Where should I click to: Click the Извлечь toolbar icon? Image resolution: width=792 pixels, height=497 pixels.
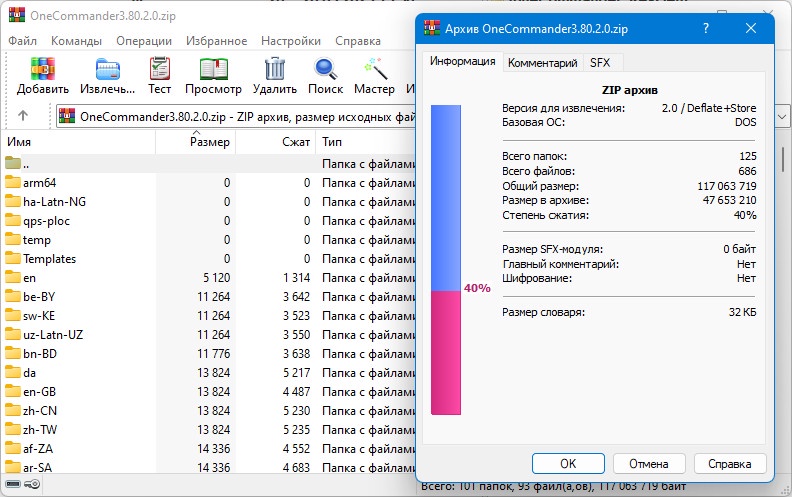[108, 69]
